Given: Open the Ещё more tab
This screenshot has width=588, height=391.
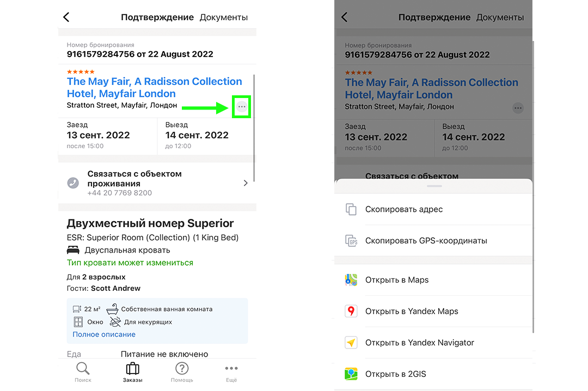Looking at the screenshot, I should coord(231,372).
